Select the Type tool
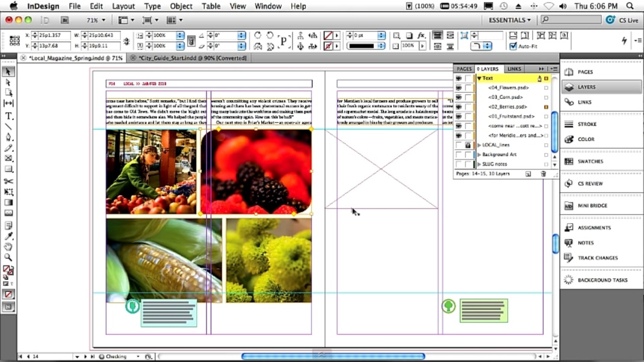This screenshot has width=644, height=362. [8, 116]
